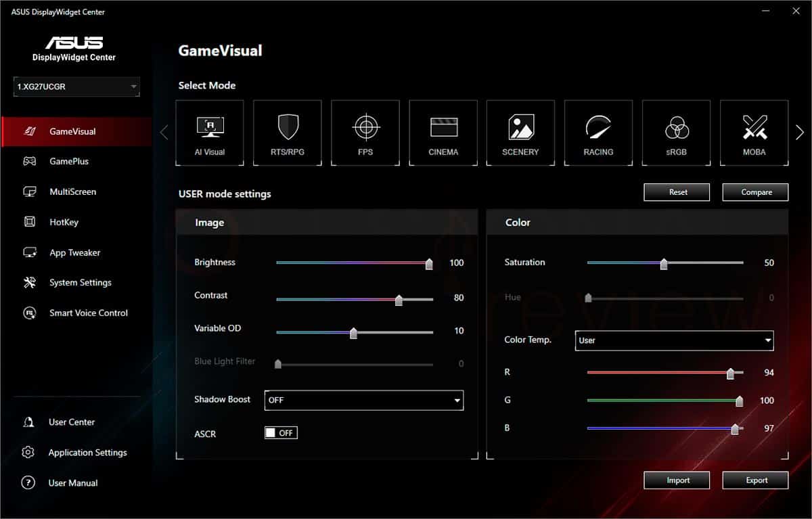812x519 pixels.
Task: Click the blue B slider handle
Action: pyautogui.click(x=735, y=429)
